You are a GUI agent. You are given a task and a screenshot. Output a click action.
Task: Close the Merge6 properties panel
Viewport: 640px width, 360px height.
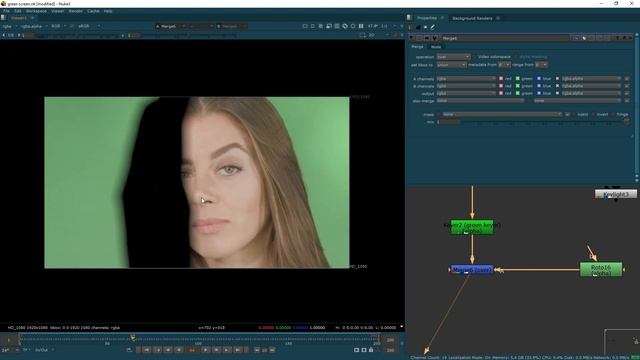tap(630, 38)
